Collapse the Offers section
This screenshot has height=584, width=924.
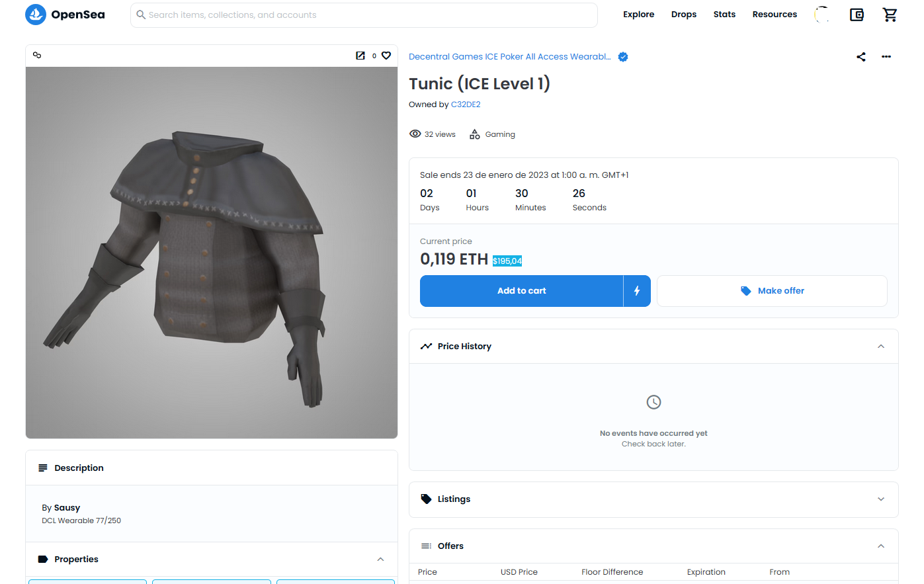click(x=881, y=546)
